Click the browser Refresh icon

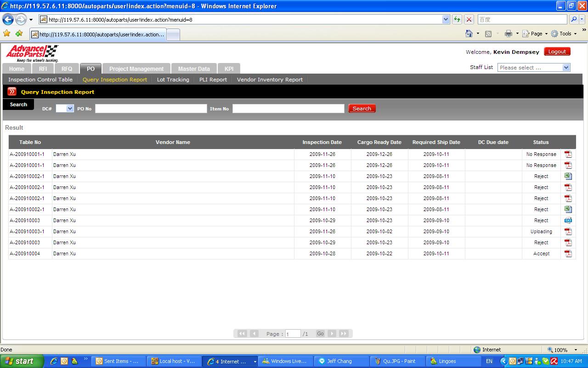pyautogui.click(x=457, y=19)
